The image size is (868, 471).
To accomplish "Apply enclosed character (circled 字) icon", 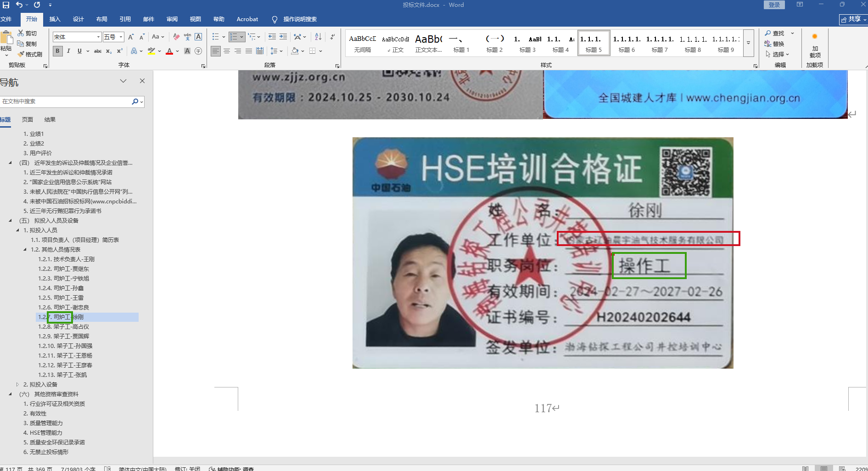I will (x=198, y=51).
